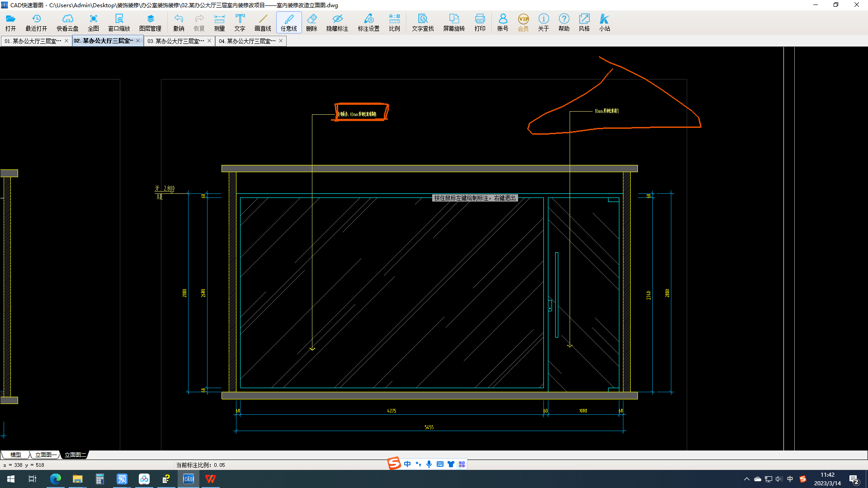This screenshot has height=488, width=868.
Task: Toggle Sogou input 中 Chinese mode
Action: coord(407,464)
